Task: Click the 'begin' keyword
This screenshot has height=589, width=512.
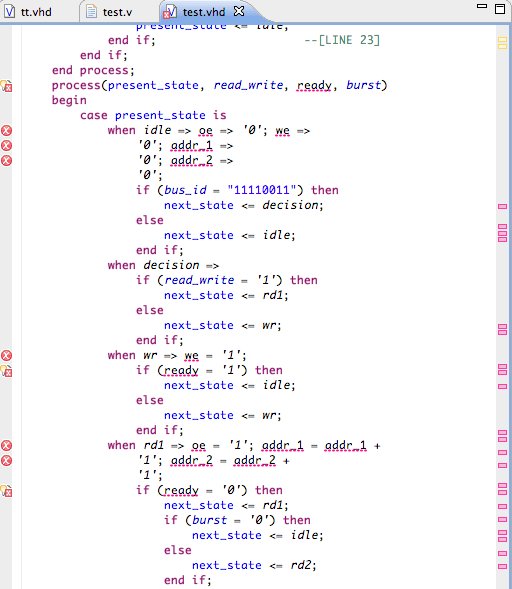Action: tap(69, 100)
